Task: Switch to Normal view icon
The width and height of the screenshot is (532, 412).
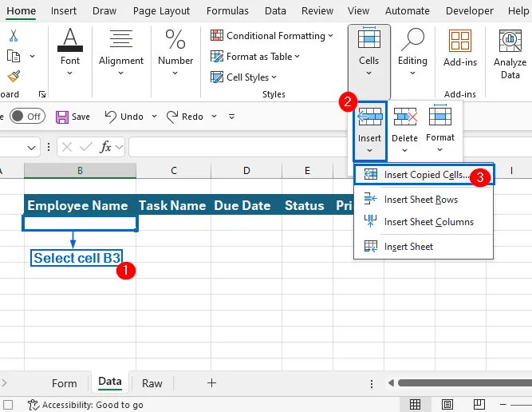Action: click(x=416, y=404)
